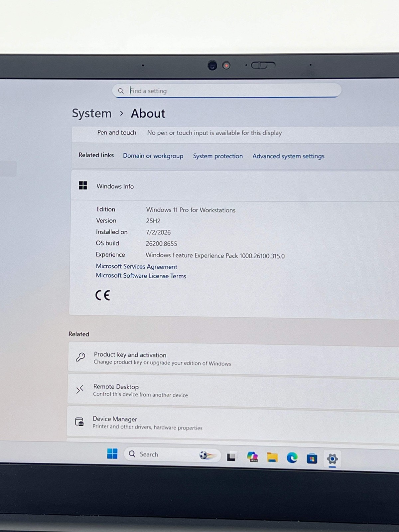Open Product key and activation

point(233,359)
